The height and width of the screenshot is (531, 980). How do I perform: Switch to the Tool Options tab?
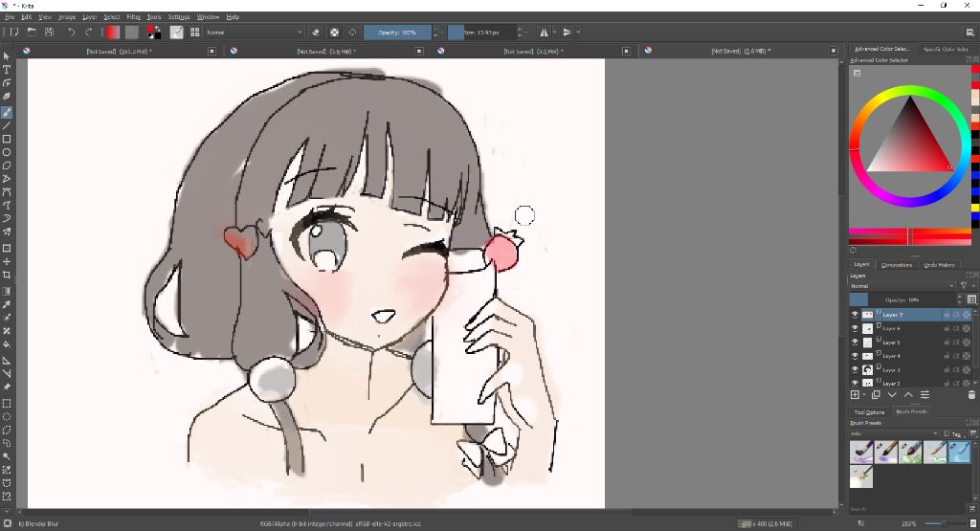[x=869, y=412]
